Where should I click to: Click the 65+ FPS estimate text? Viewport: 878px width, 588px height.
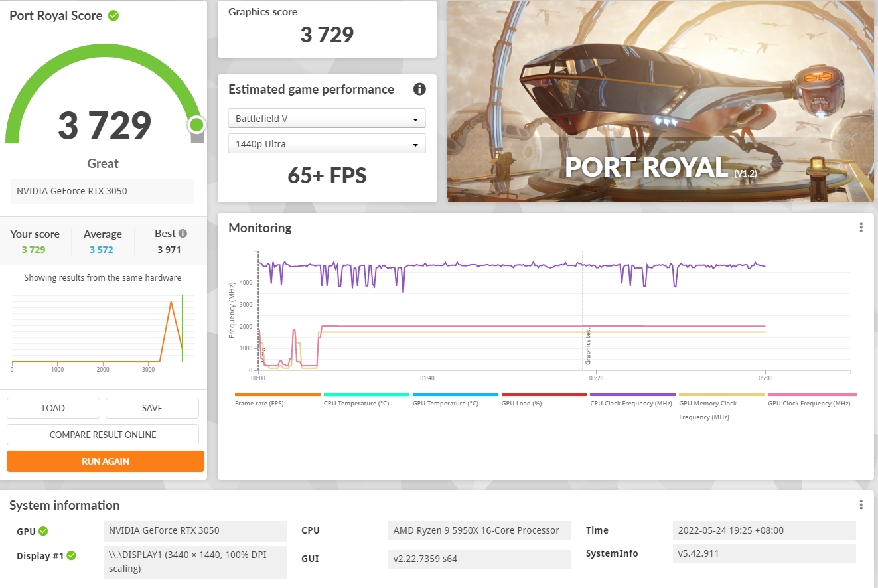click(327, 175)
